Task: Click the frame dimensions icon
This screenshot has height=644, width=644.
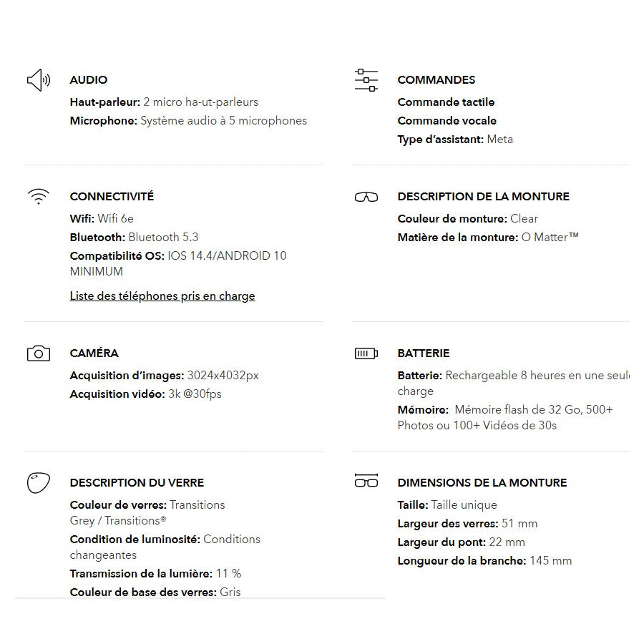Action: (366, 481)
